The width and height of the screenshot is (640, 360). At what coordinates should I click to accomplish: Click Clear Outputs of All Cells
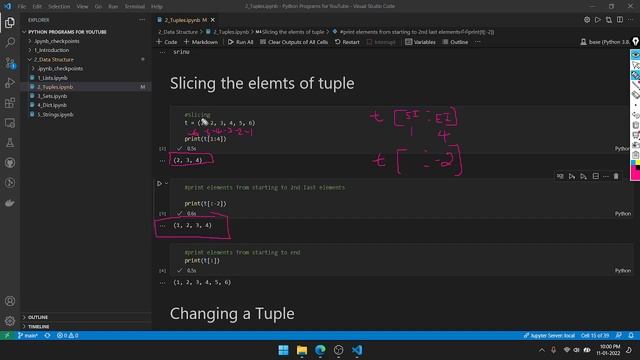tap(294, 42)
